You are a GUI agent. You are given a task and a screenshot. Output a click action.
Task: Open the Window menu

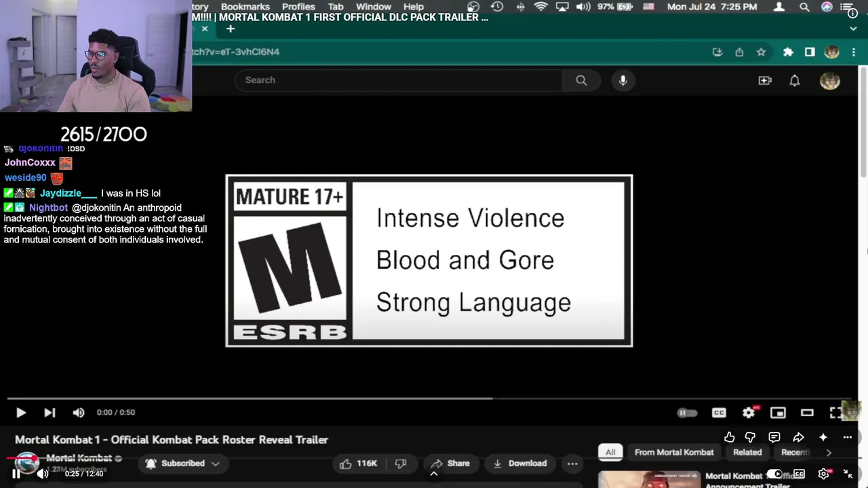(374, 7)
